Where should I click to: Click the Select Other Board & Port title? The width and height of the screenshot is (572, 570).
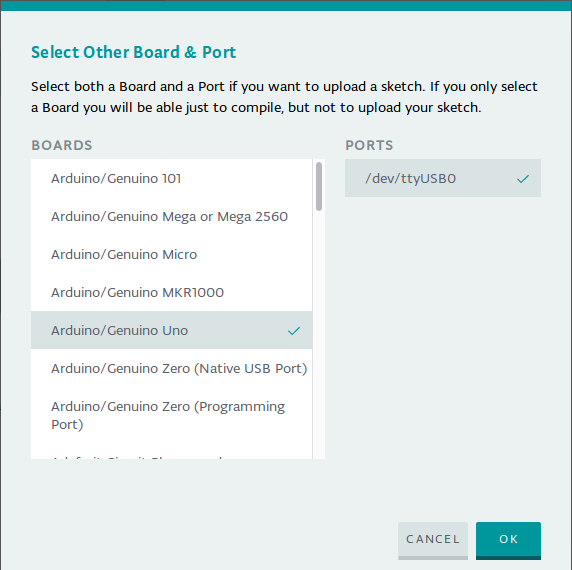click(134, 52)
